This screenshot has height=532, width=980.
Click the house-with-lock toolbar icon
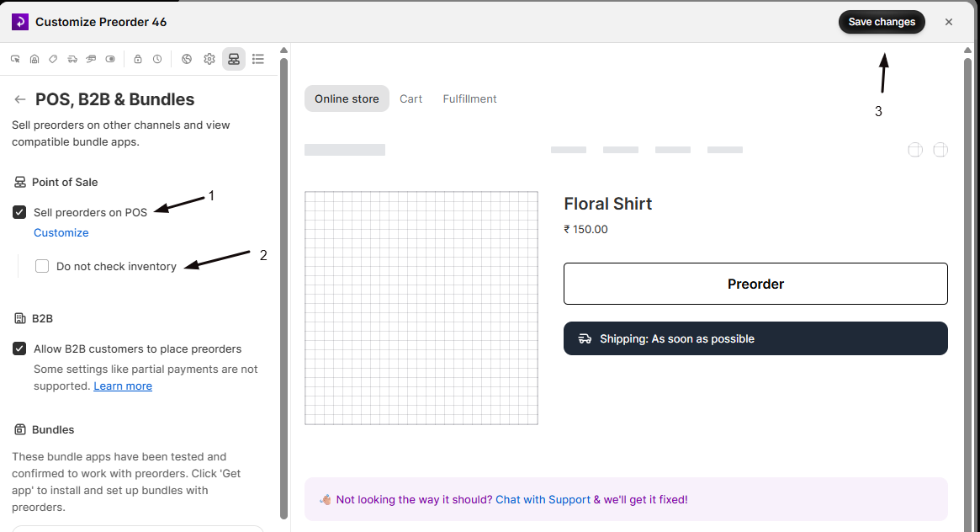[34, 59]
